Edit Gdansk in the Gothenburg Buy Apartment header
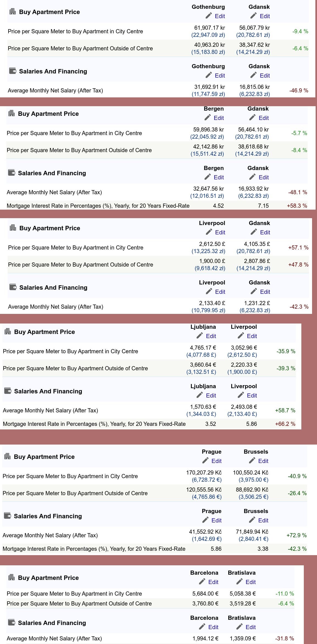The height and width of the screenshot is (644, 317). point(265,16)
